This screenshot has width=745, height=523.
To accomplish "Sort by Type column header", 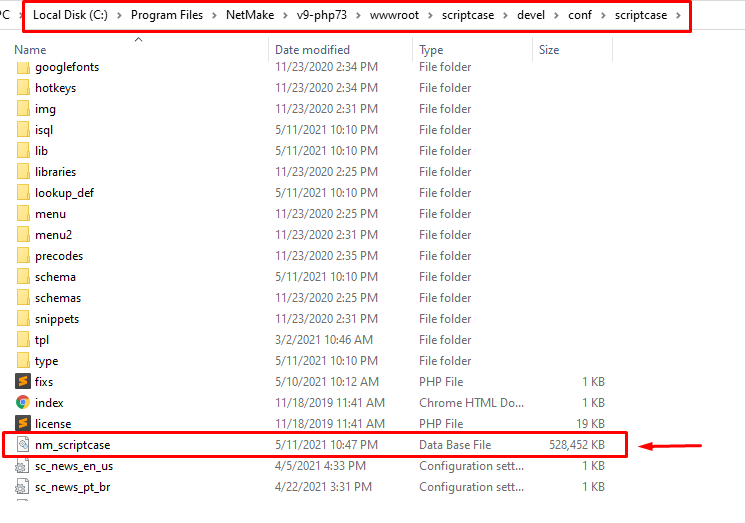I will tap(431, 50).
